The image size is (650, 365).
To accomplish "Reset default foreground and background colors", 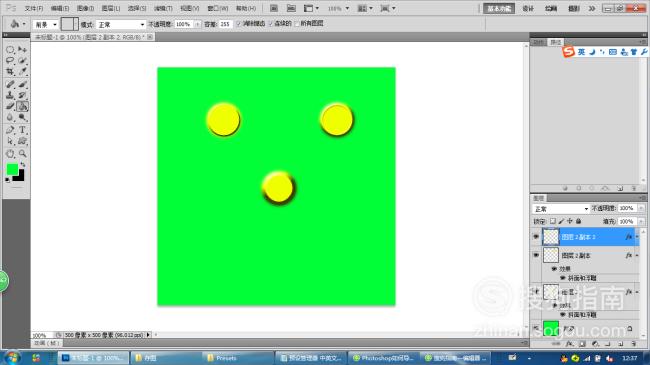I will click(x=7, y=180).
